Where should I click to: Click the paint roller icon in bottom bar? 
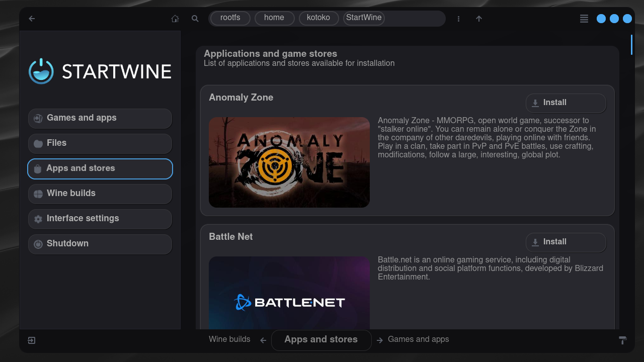click(x=622, y=340)
